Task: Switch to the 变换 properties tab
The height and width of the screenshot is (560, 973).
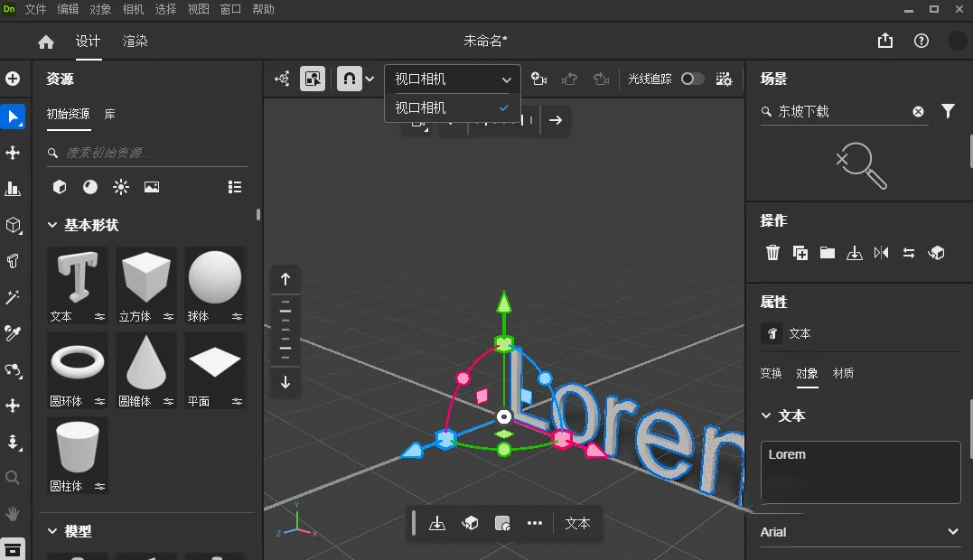Action: coord(772,373)
